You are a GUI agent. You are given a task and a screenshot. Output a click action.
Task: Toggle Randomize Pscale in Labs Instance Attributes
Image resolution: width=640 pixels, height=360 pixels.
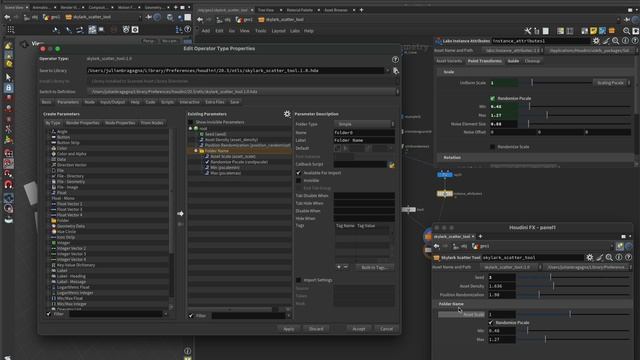[x=492, y=98]
